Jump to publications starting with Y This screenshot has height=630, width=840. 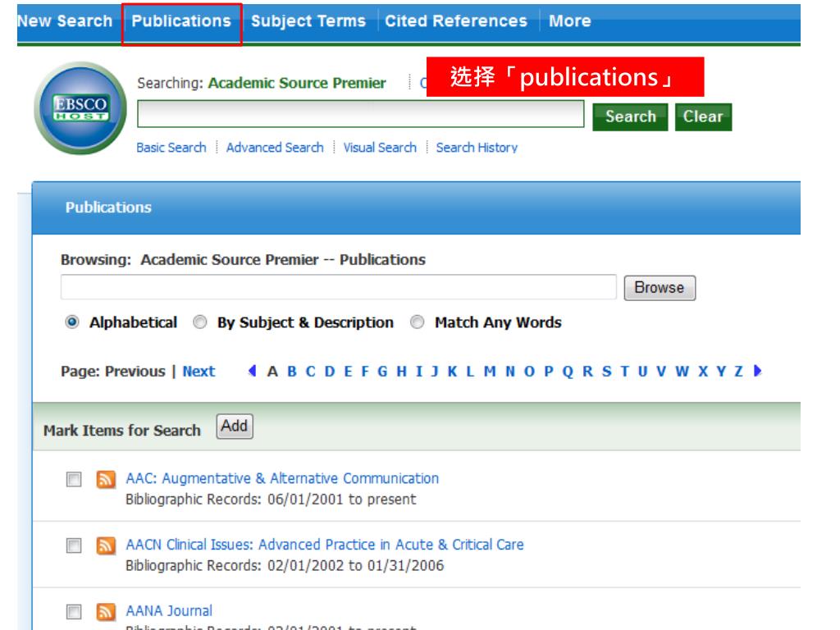pos(722,372)
